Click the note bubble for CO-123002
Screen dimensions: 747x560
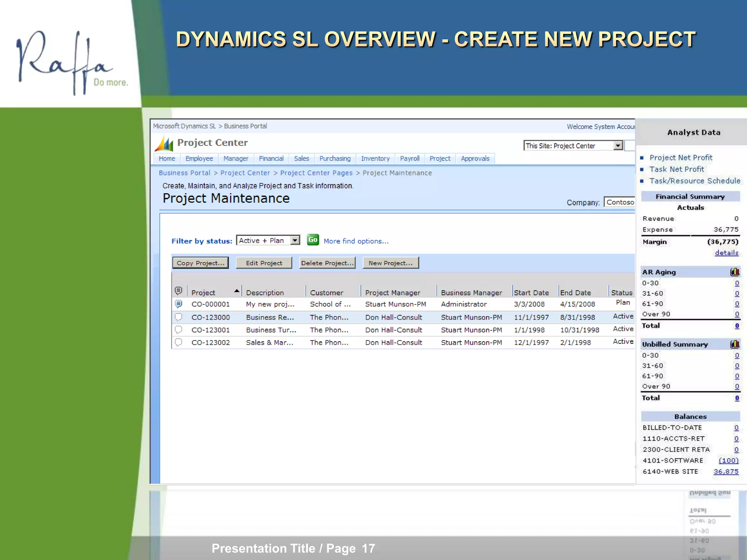[x=178, y=342]
